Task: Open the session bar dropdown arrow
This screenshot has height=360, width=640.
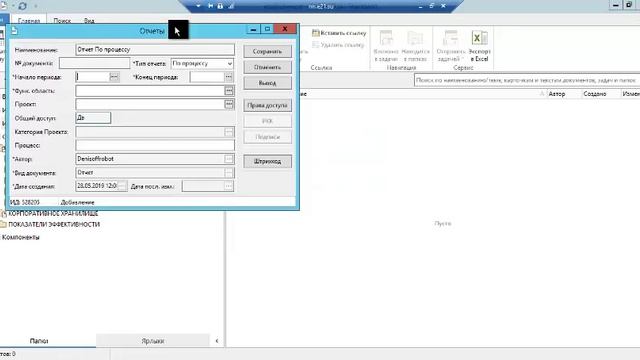Action: click(198, 6)
